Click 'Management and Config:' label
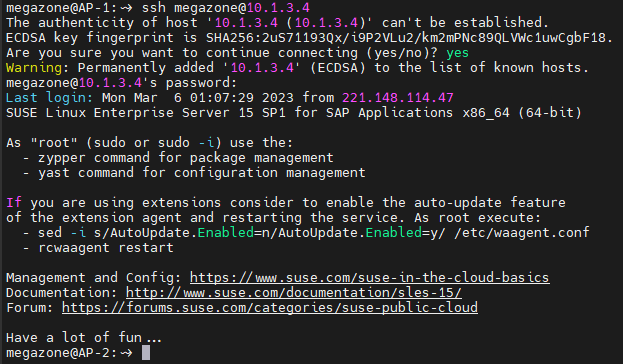Screen dimensions: 623x364 click(93, 277)
